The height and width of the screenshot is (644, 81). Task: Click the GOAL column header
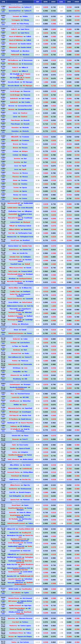pyautogui.click(x=61, y=2)
